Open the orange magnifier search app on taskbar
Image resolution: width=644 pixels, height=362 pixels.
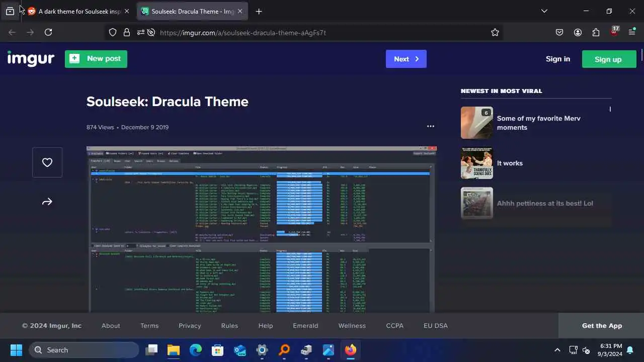click(x=284, y=350)
